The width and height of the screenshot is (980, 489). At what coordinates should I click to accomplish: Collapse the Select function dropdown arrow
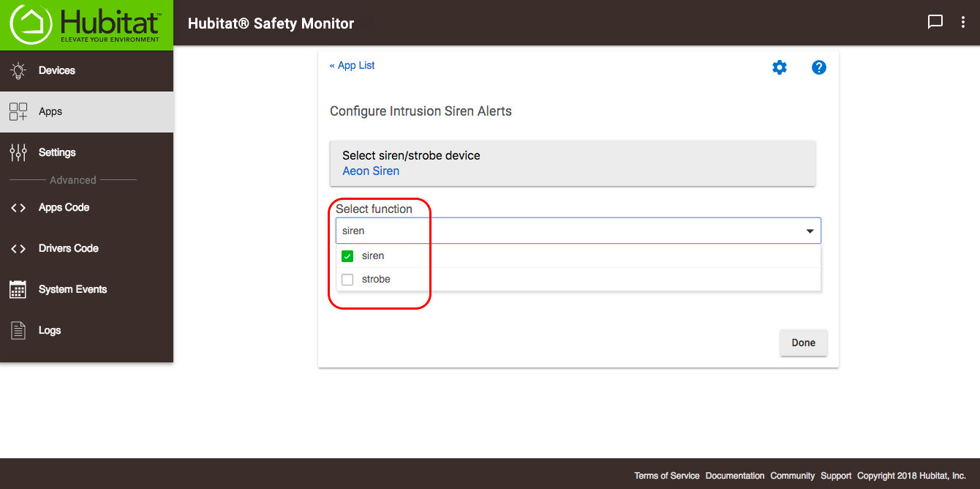(810, 231)
